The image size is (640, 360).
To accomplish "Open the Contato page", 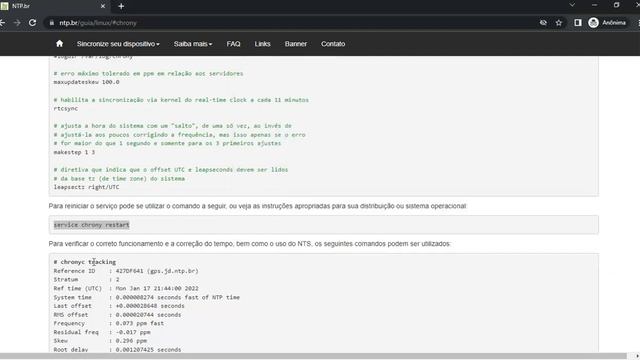I will (x=333, y=44).
